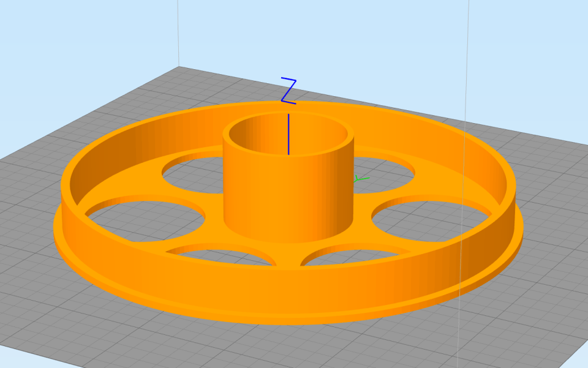Click the bottom flange lip of the model

pyautogui.click(x=288, y=318)
